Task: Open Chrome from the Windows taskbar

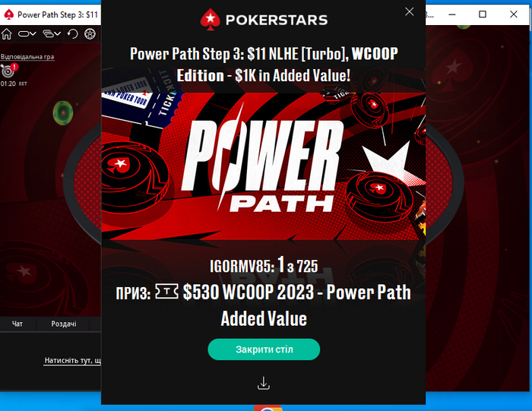Action: [x=268, y=408]
